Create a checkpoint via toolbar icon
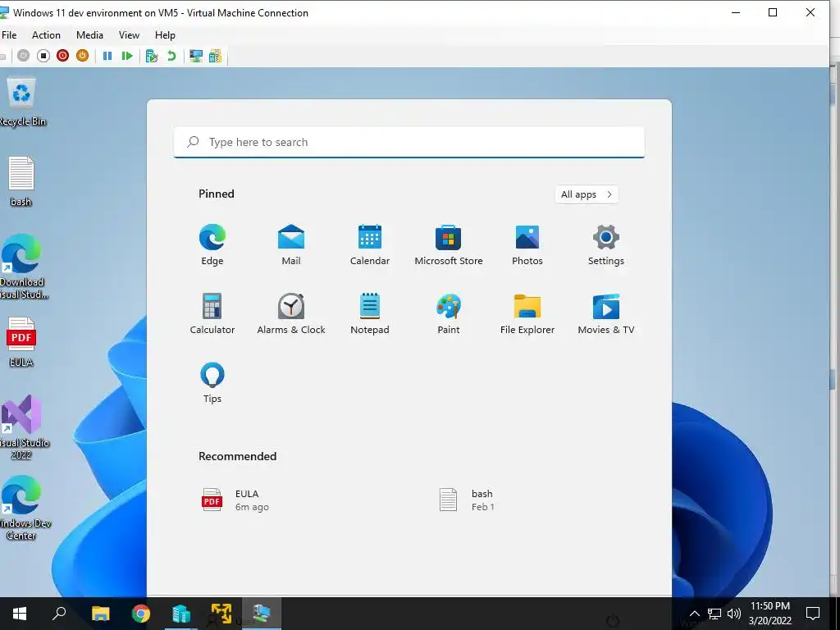 pos(152,56)
